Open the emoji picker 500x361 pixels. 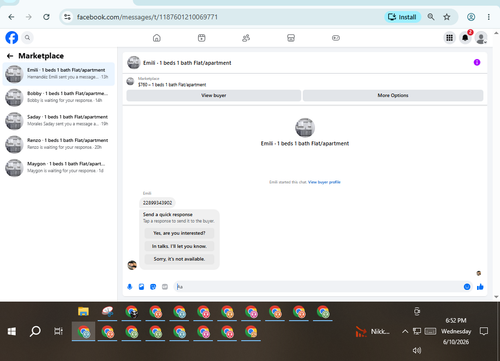(x=467, y=287)
